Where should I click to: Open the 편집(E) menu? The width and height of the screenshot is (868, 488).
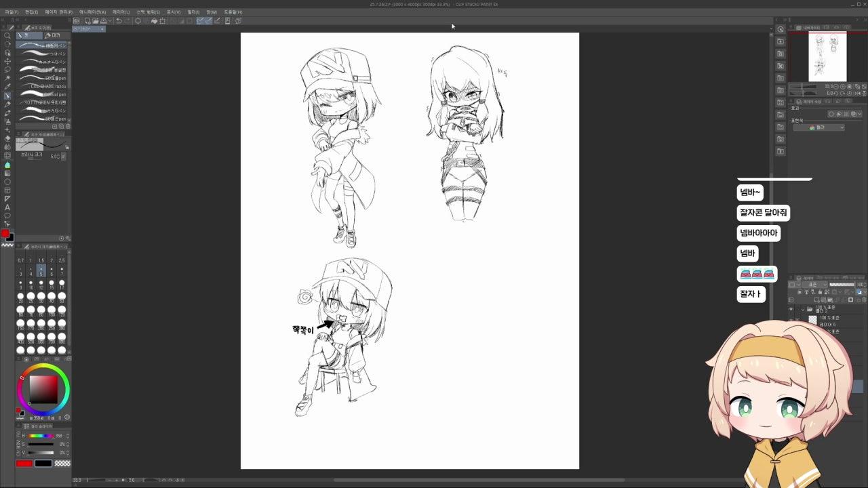tap(32, 12)
